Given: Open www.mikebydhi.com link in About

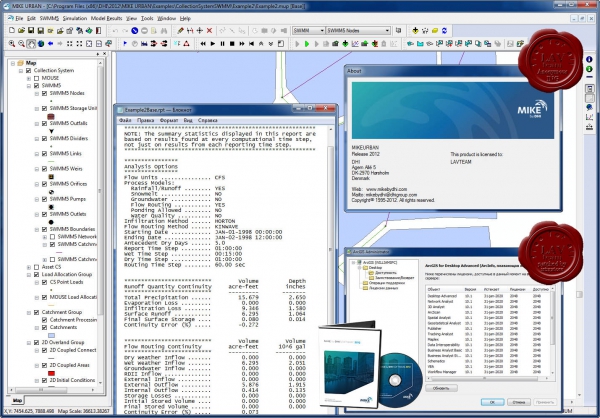Looking at the screenshot, I should point(386,189).
